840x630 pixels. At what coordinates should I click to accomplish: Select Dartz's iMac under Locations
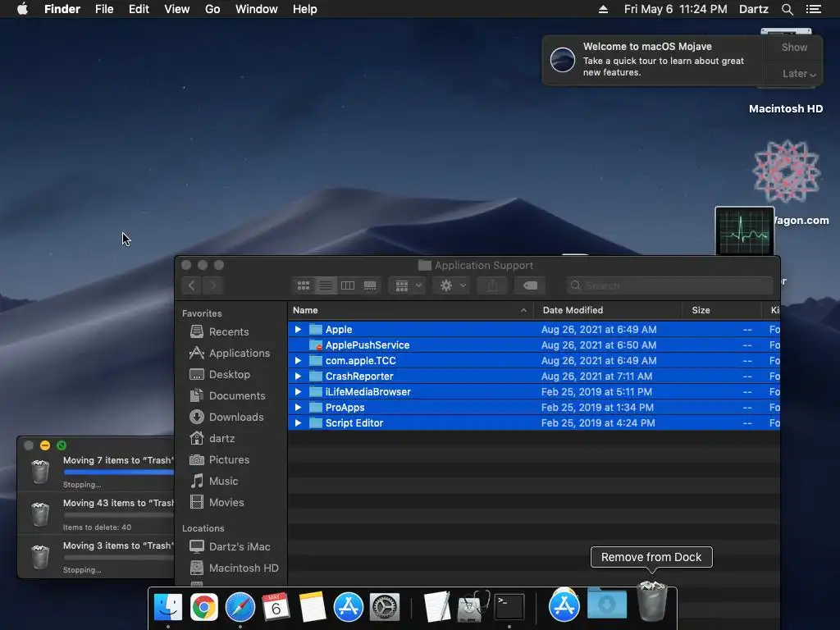[x=231, y=546]
